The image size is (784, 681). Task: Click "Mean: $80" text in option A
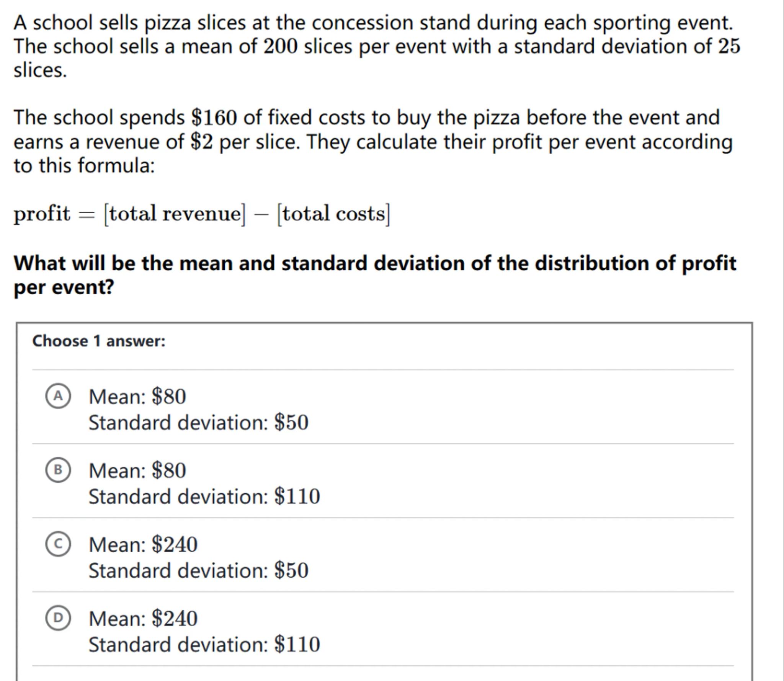point(137,396)
